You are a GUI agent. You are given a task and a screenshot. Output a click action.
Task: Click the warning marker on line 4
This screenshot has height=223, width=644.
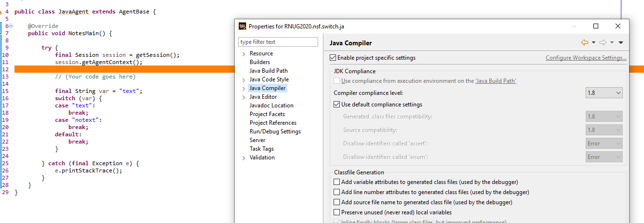pos(1,12)
